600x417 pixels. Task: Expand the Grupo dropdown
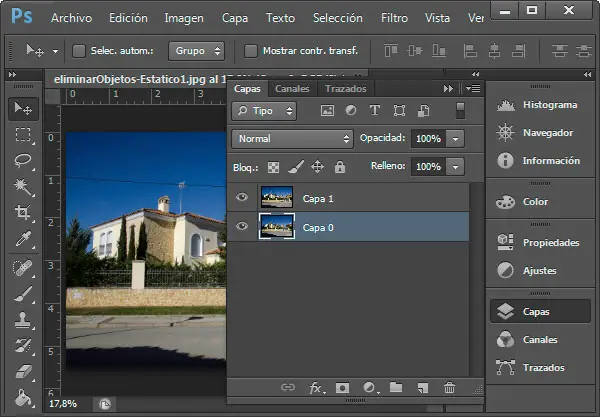[x=196, y=50]
